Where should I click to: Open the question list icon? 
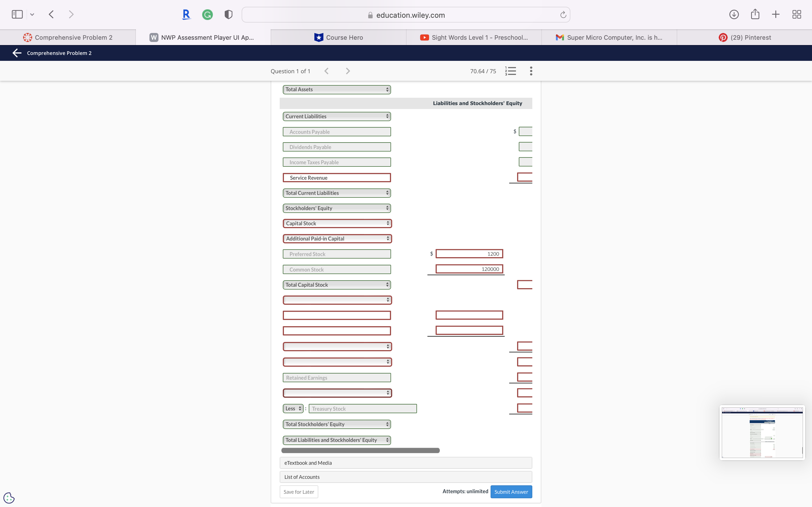tap(510, 71)
